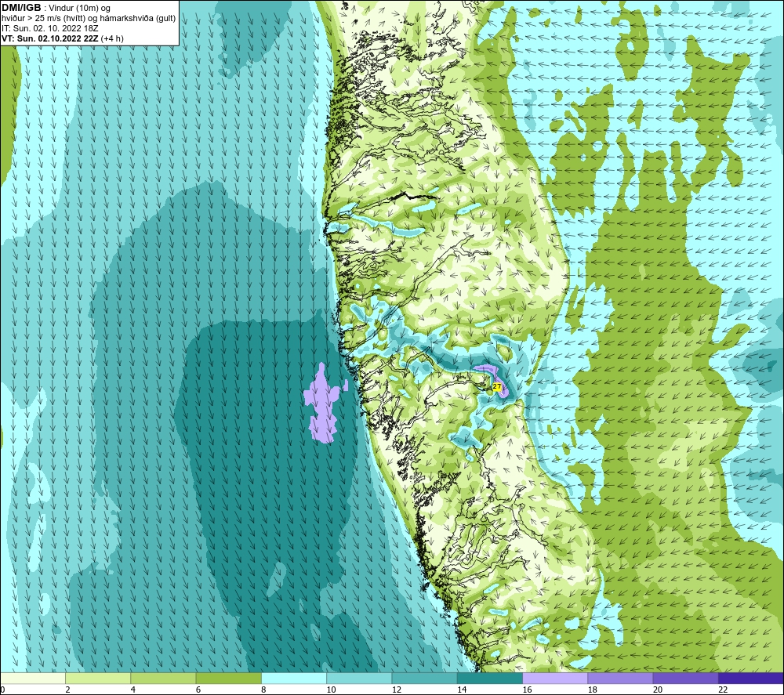Click the "DMI/IGB : Vindur (10m) og" title line
The image size is (784, 695).
(x=56, y=8)
